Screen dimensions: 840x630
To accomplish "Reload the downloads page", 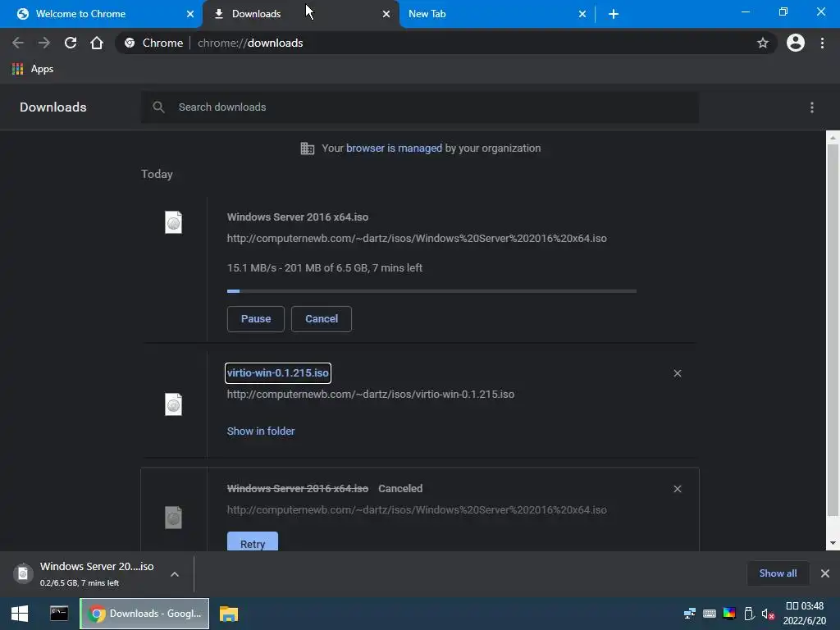I will (71, 43).
